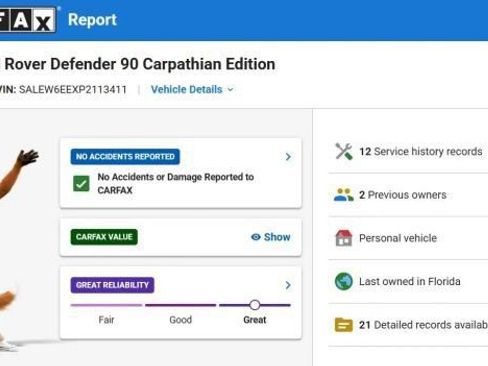Image resolution: width=488 pixels, height=366 pixels.
Task: Click the 21 Detailed records text
Action: pos(423,325)
